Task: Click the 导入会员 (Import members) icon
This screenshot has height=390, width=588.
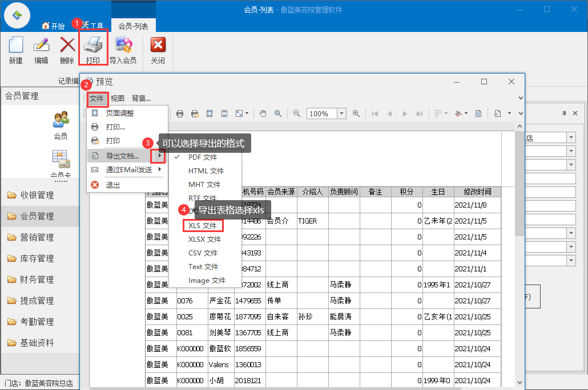Action: (x=123, y=46)
